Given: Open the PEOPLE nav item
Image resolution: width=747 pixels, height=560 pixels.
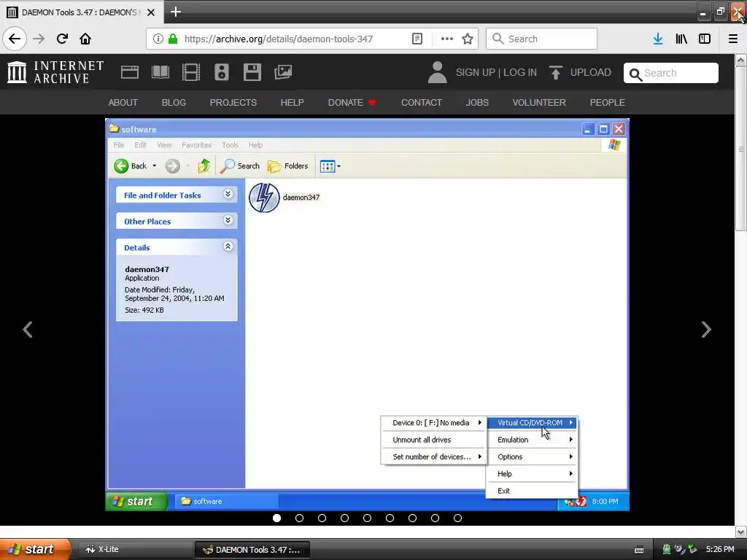Looking at the screenshot, I should (x=608, y=102).
